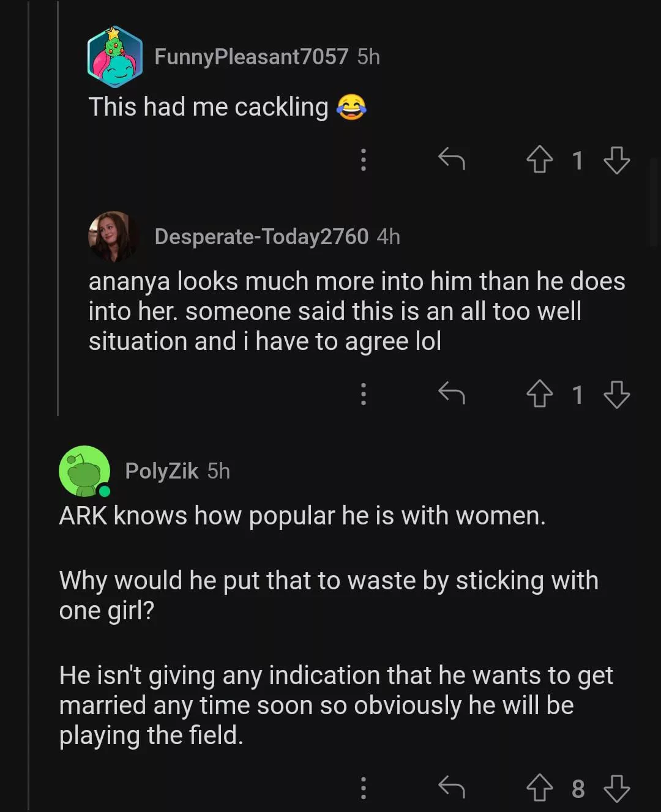The image size is (661, 812).
Task: Upvote FunnyPleasant7057's cackling comment
Action: tap(539, 160)
